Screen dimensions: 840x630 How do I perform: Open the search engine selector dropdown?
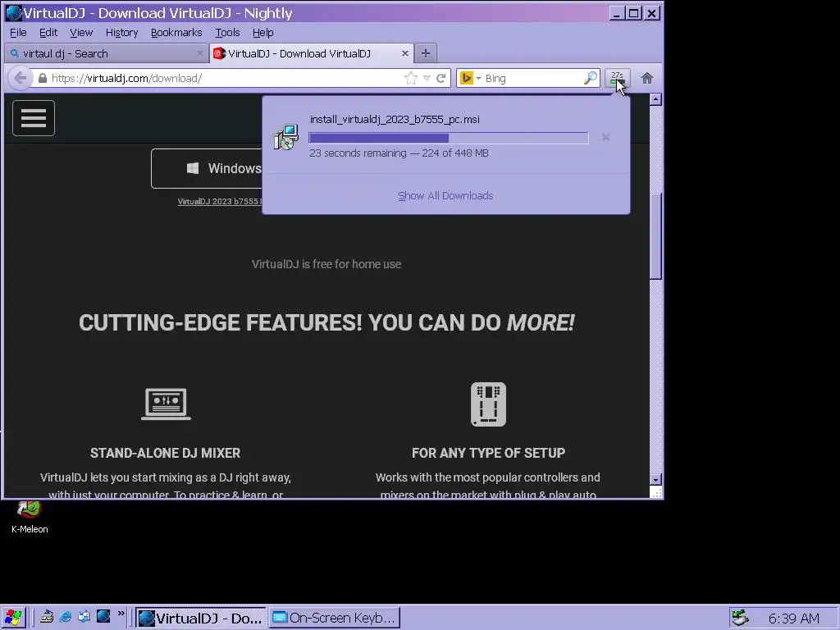click(478, 78)
